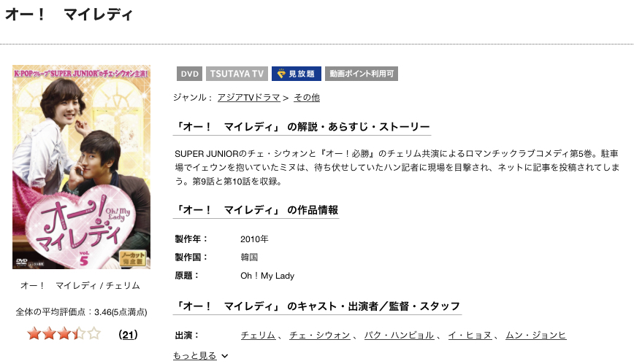This screenshot has height=364, width=634.
Task: Click the chevron next to もっと見る
Action: coord(225,356)
